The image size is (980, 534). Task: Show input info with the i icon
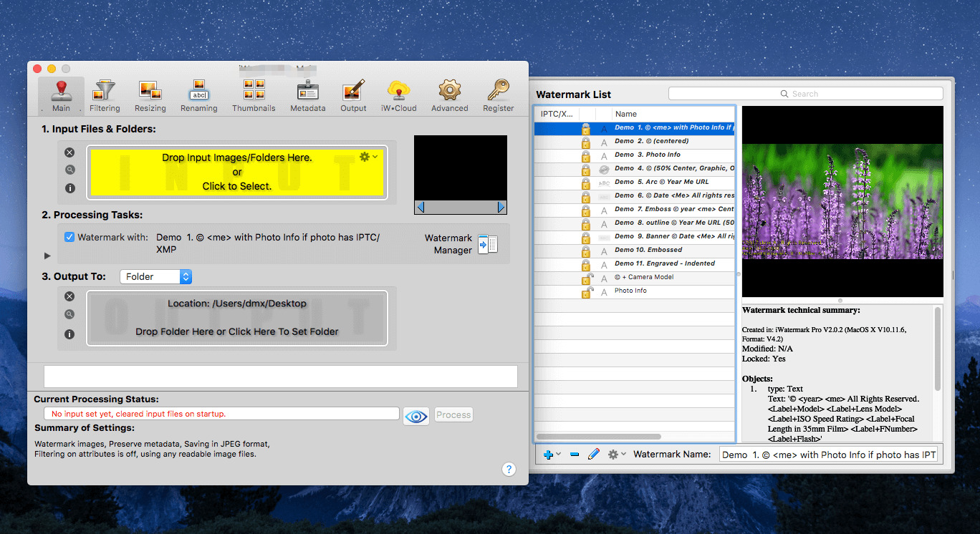pos(69,188)
